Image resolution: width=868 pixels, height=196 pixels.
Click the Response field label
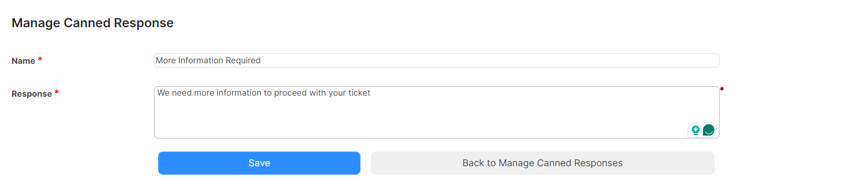(31, 94)
